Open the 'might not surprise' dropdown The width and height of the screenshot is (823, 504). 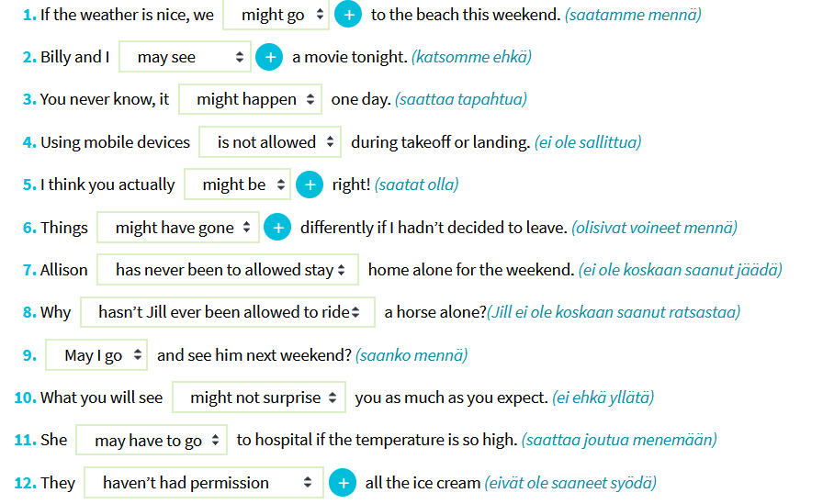click(259, 398)
